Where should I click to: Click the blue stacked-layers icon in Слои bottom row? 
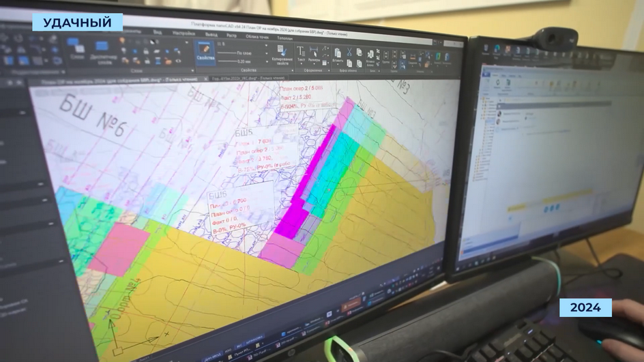pos(158,61)
